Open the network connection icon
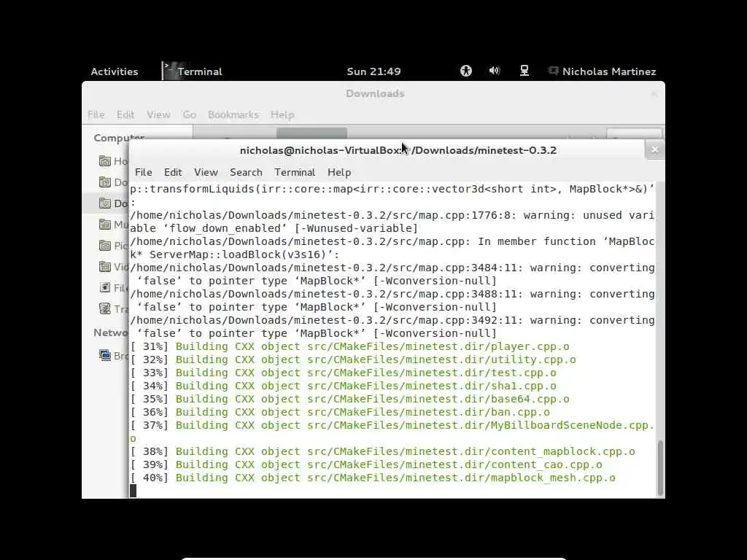The width and height of the screenshot is (747, 560). point(525,71)
